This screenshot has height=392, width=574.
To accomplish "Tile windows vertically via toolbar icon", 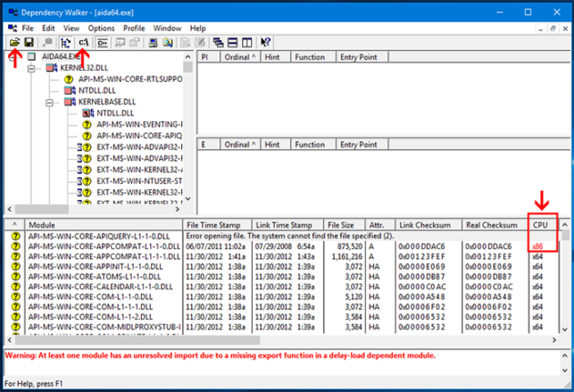I will coord(247,43).
